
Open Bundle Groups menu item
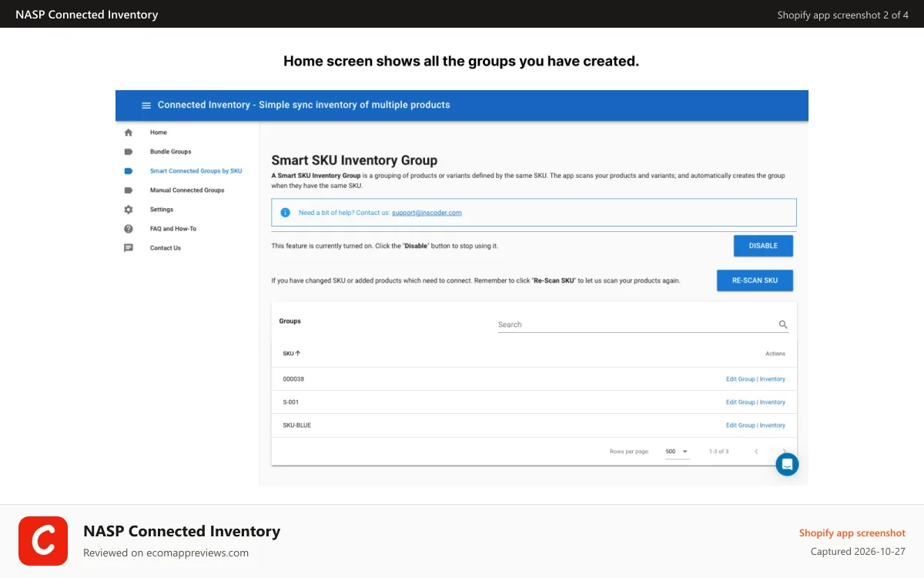(171, 152)
